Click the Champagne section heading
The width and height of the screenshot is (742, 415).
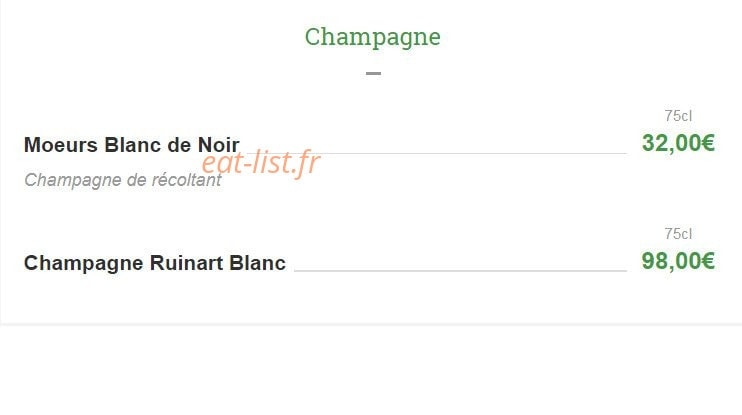point(372,38)
